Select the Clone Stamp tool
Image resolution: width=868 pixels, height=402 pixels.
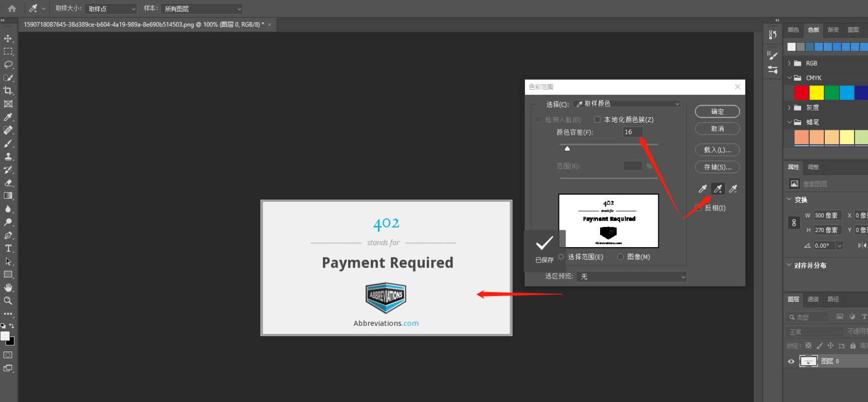click(8, 156)
